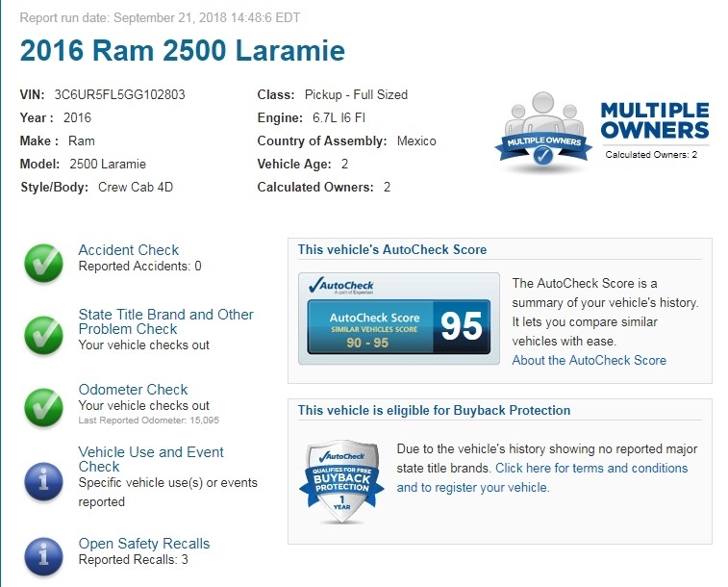
Task: Go to the Odometer Check section
Action: (133, 390)
